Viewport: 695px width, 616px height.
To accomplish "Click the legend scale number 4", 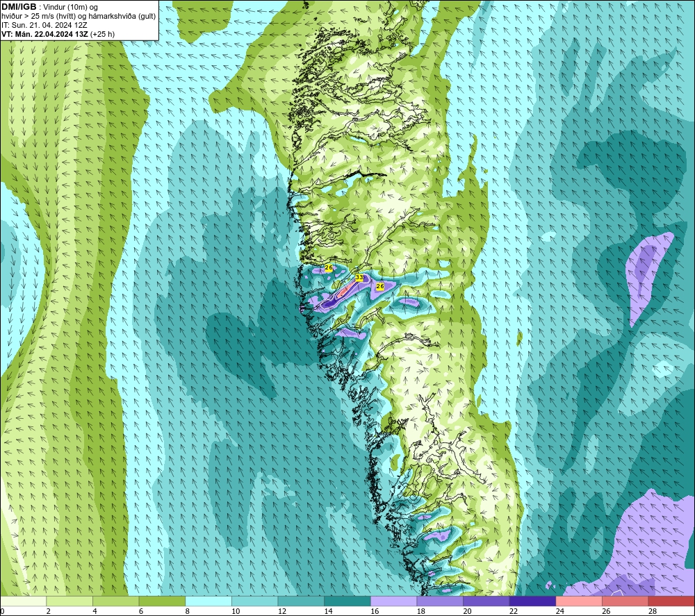I will point(94,612).
